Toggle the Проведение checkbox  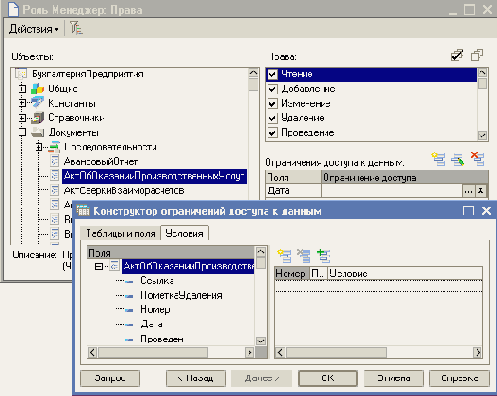(273, 133)
